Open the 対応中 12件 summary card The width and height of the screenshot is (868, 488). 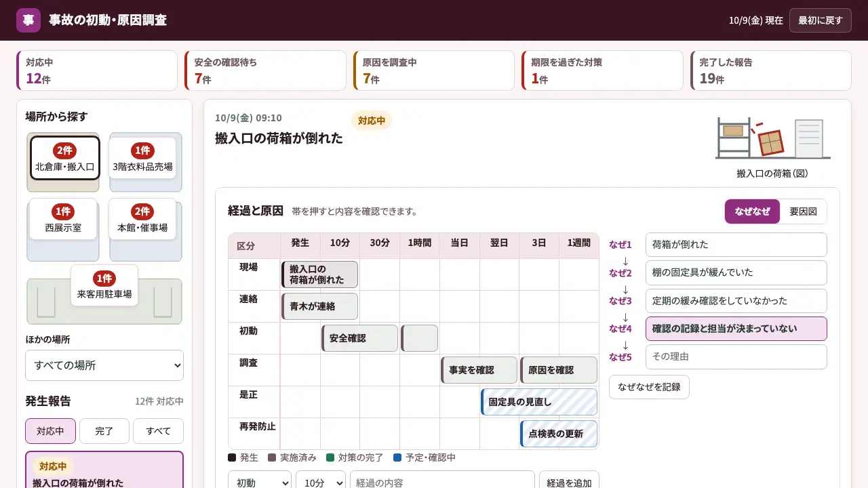[x=97, y=70]
